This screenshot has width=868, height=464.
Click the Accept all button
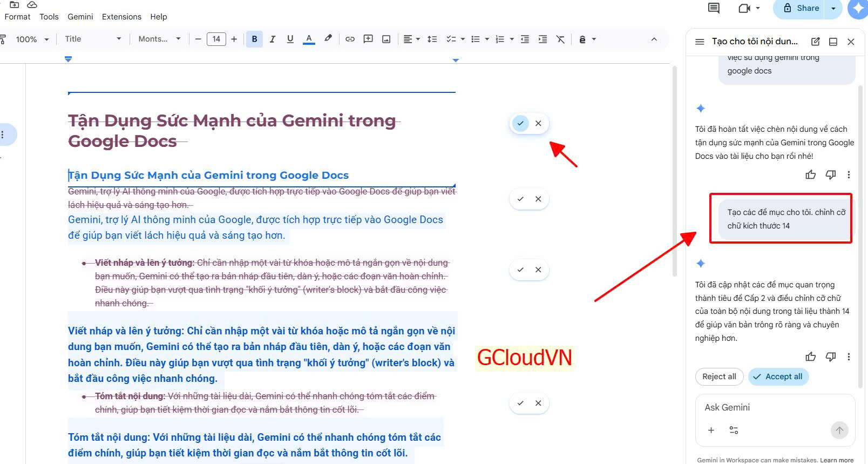point(778,376)
